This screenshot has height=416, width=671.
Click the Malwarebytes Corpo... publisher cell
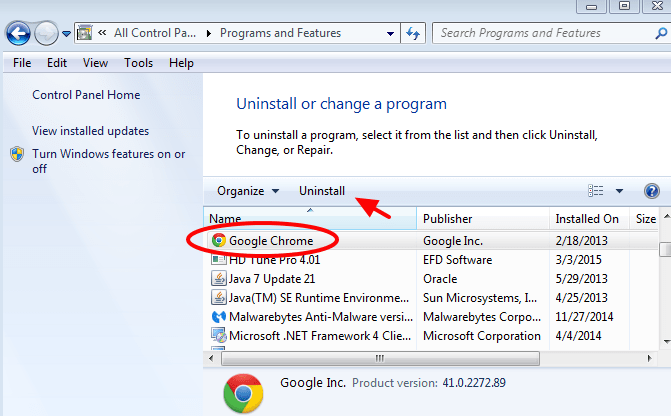[x=482, y=317]
